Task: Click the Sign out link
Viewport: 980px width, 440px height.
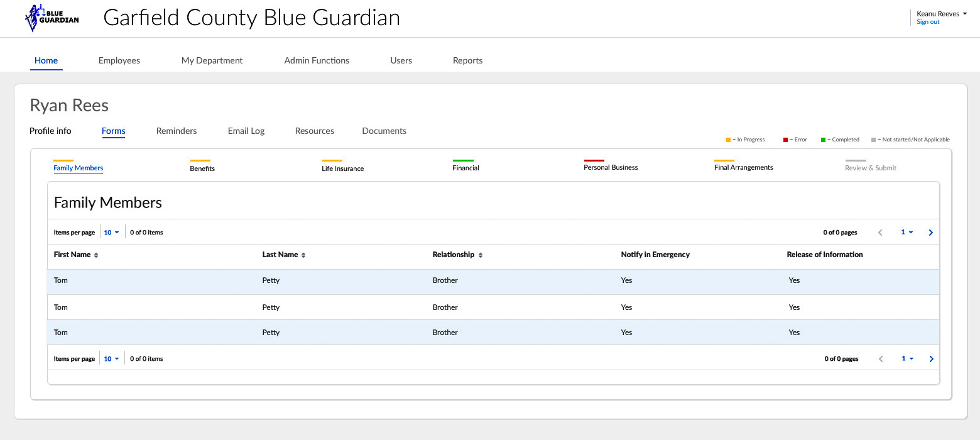Action: click(x=928, y=22)
